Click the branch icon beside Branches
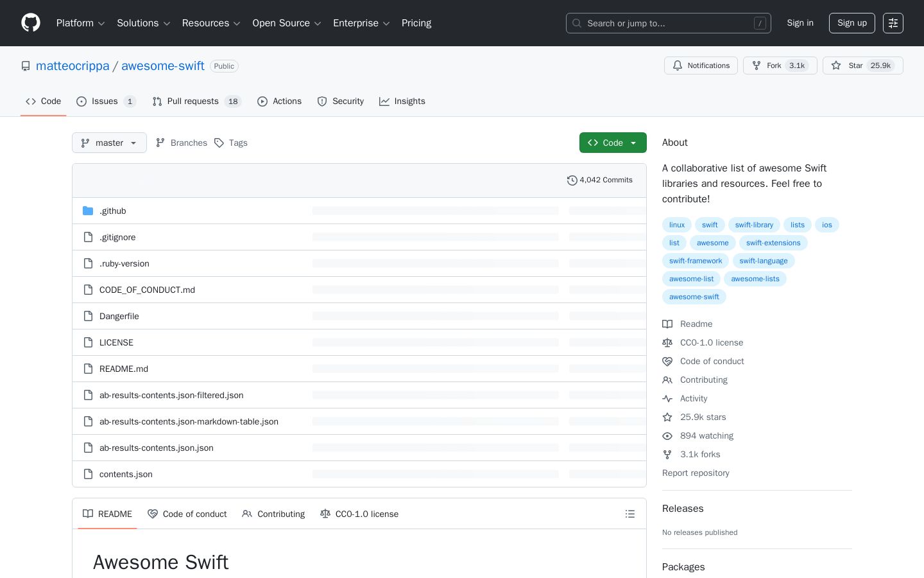Screen dimensions: 924x578 pyautogui.click(x=160, y=143)
